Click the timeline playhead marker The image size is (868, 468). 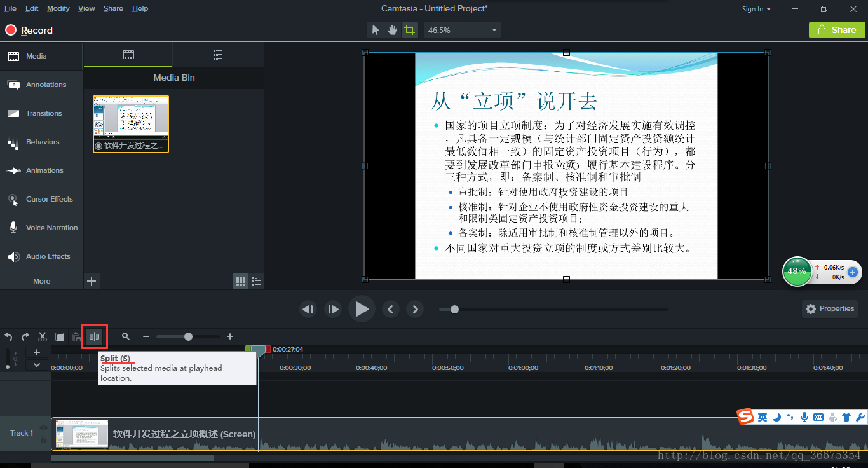tap(258, 350)
